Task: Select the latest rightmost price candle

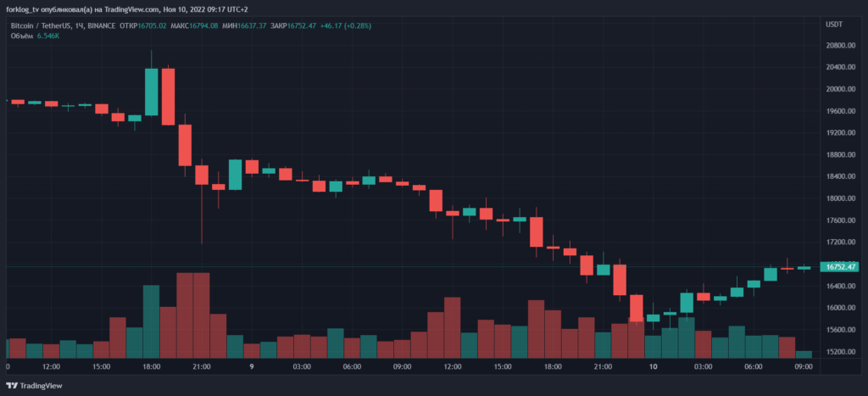Action: point(804,268)
